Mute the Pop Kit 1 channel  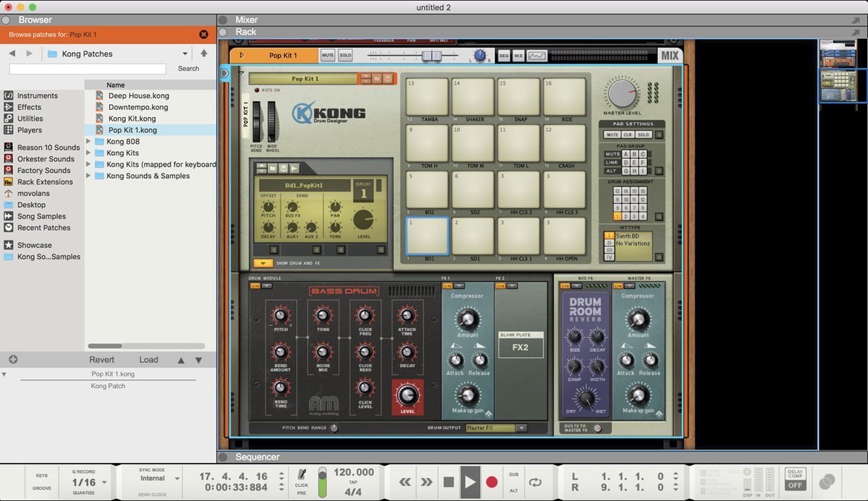tap(328, 56)
